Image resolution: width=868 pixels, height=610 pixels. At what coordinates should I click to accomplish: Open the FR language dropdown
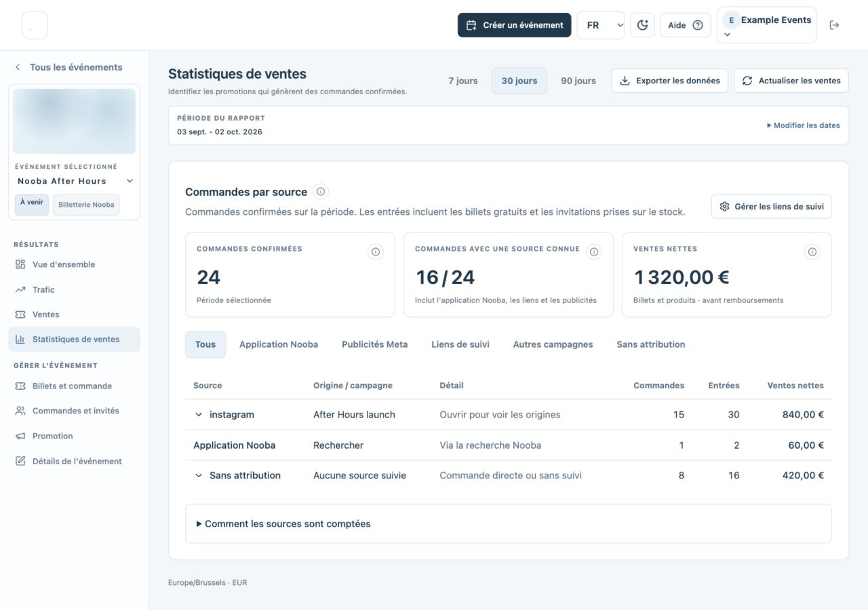[601, 25]
